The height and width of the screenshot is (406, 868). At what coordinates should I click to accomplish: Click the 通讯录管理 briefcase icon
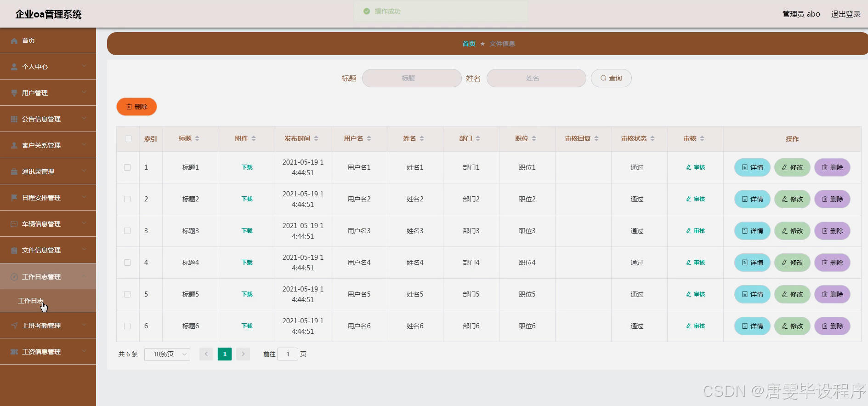[x=14, y=172]
